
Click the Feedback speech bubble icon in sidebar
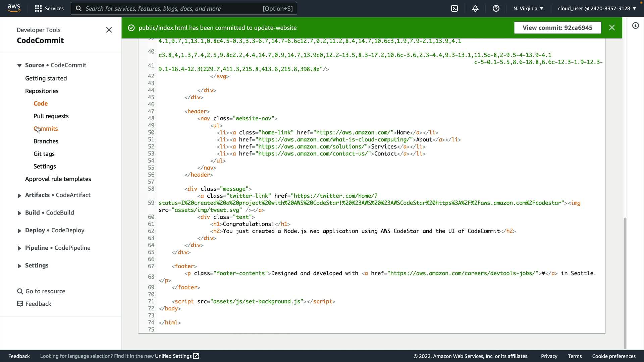click(20, 304)
